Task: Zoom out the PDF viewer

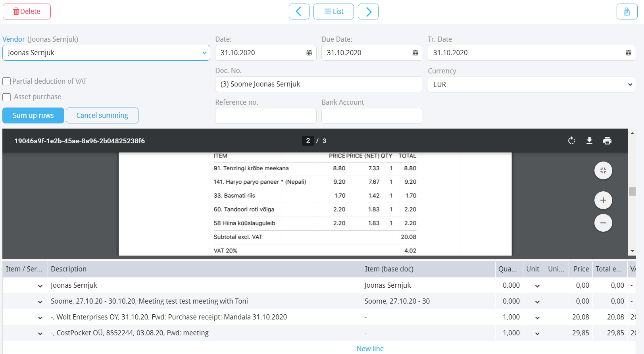Action: (603, 223)
